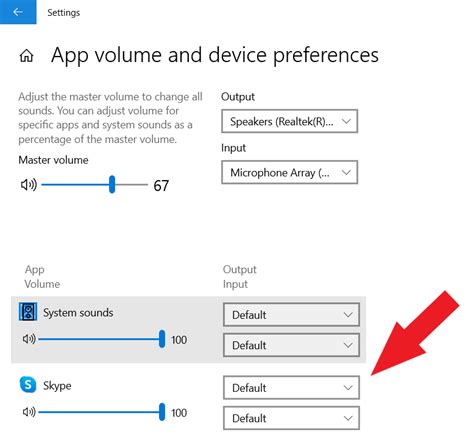Open Skype output Default dropdown
474x435 pixels.
[x=291, y=387]
